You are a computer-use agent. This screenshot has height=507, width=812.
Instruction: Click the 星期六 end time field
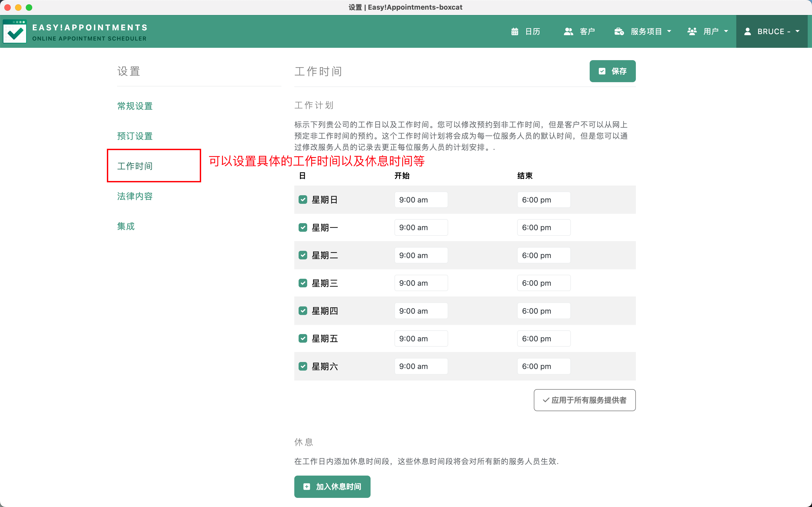(x=543, y=366)
